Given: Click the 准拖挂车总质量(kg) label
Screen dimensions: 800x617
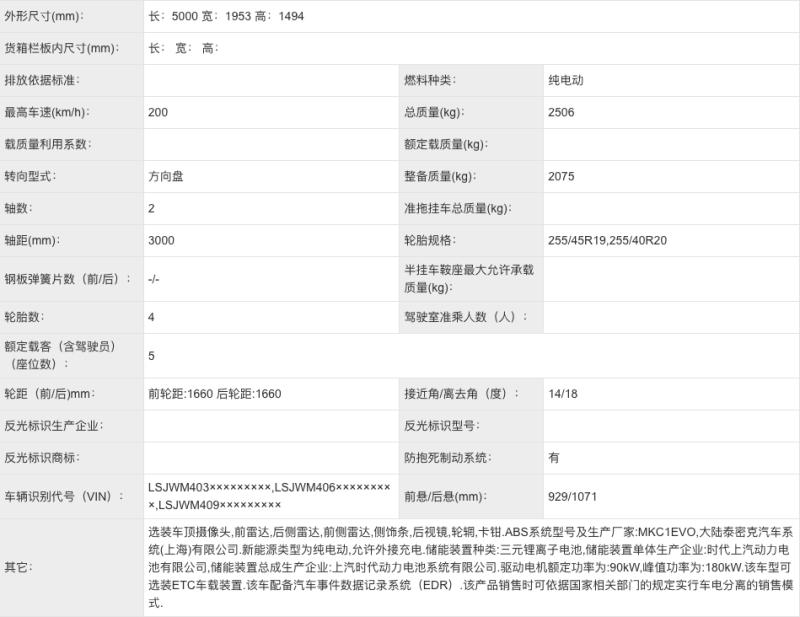Looking at the screenshot, I should tap(458, 208).
